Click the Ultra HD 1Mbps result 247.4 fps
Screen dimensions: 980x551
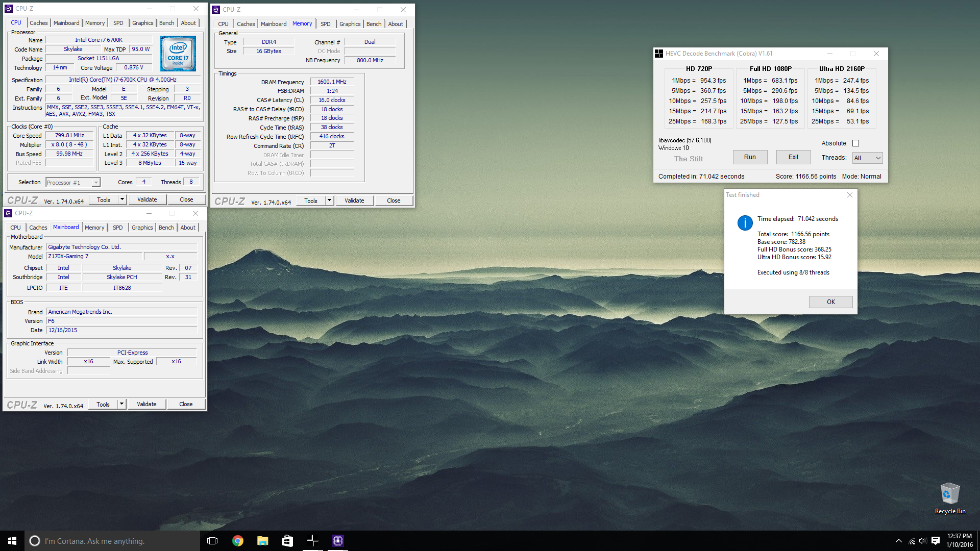click(x=856, y=81)
